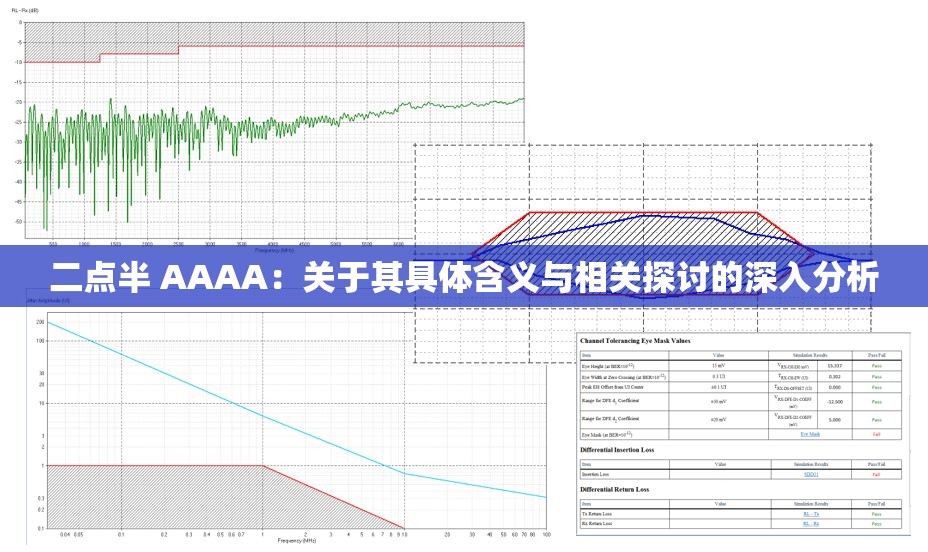The height and width of the screenshot is (552, 928).
Task: Select the Fail status in the Eye Mask row
Action: [x=877, y=434]
